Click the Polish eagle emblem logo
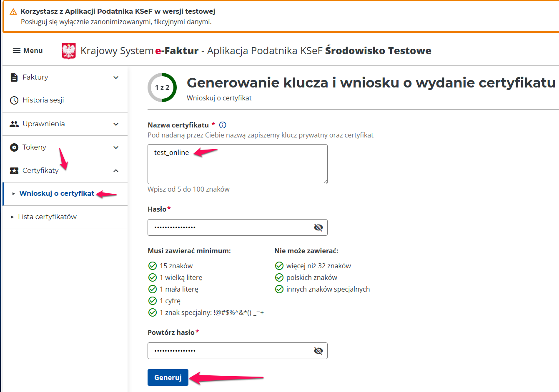This screenshot has width=559, height=392. coord(69,51)
